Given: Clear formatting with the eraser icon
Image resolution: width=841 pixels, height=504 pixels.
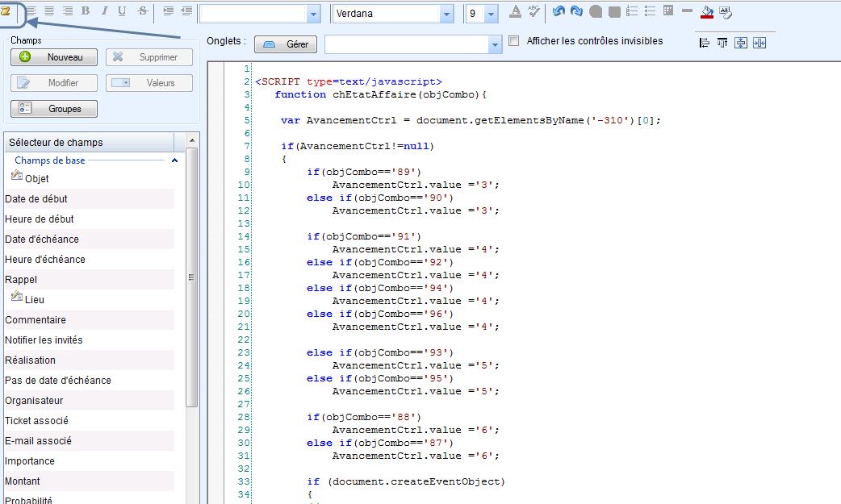Looking at the screenshot, I should [x=726, y=12].
